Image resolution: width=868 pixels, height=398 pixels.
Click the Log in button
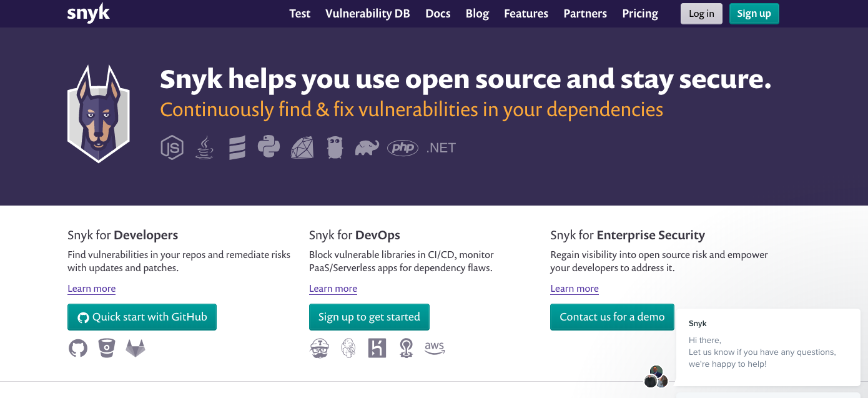(701, 14)
